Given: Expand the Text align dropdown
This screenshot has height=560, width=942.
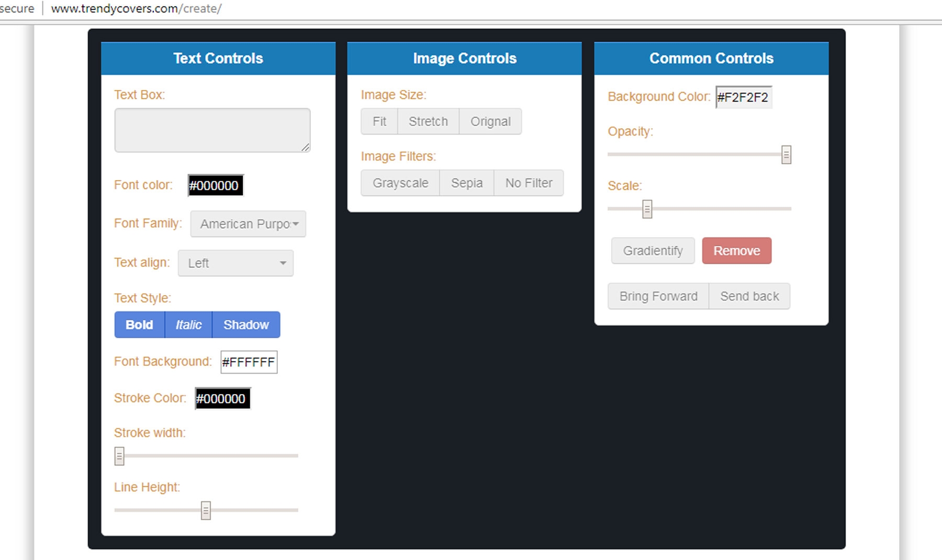Looking at the screenshot, I should 235,263.
